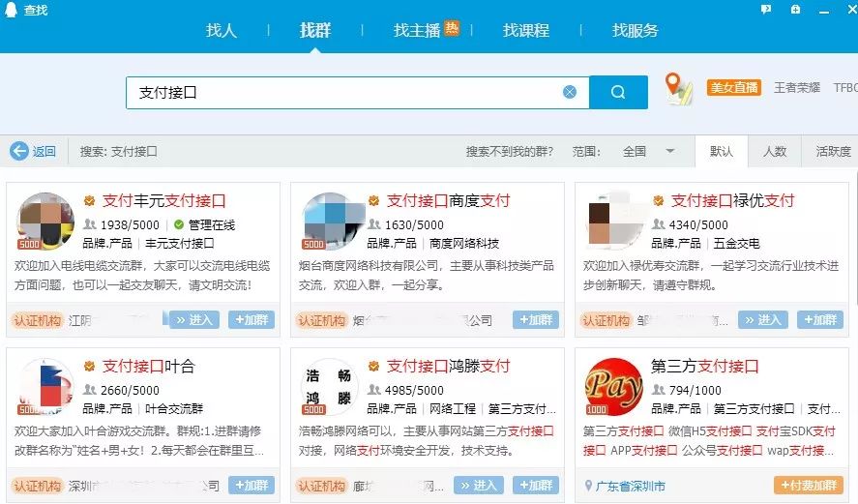Enter the 支付接口鸿滕支付 group via 进入

point(479,485)
